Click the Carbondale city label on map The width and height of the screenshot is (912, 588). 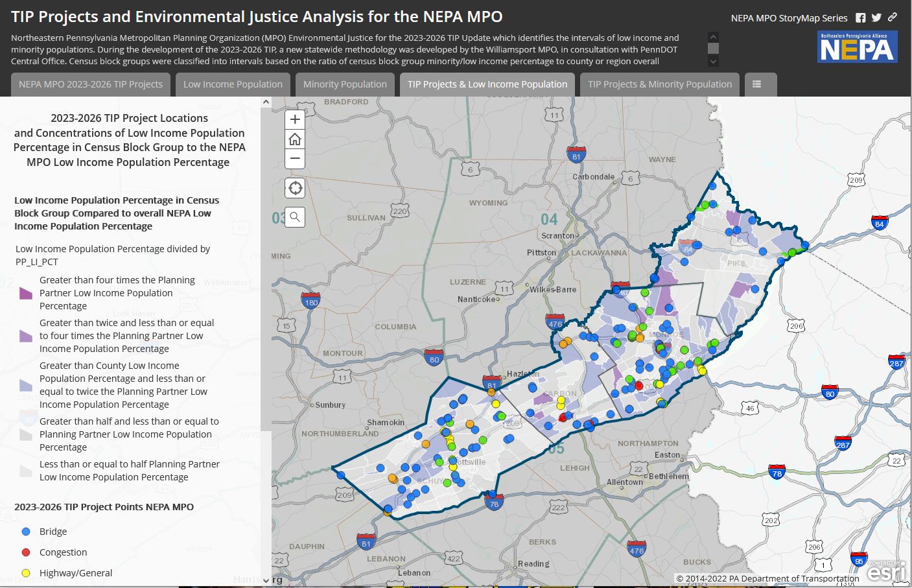593,177
